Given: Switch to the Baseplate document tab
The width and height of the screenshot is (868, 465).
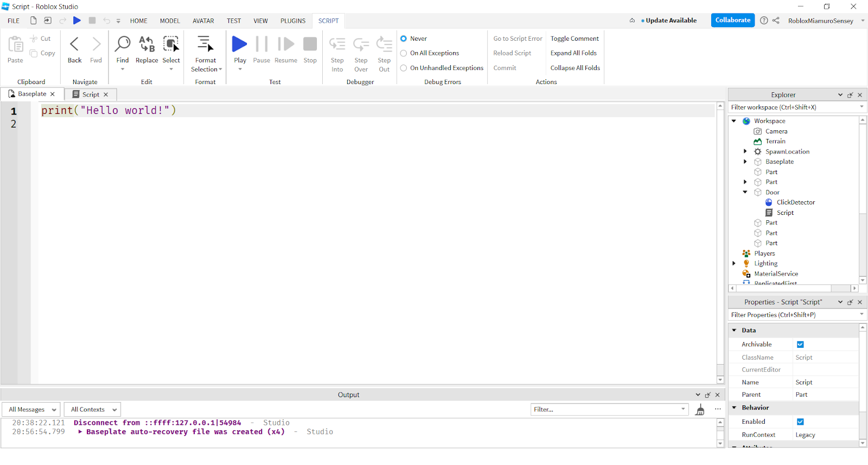Looking at the screenshot, I should pos(32,94).
